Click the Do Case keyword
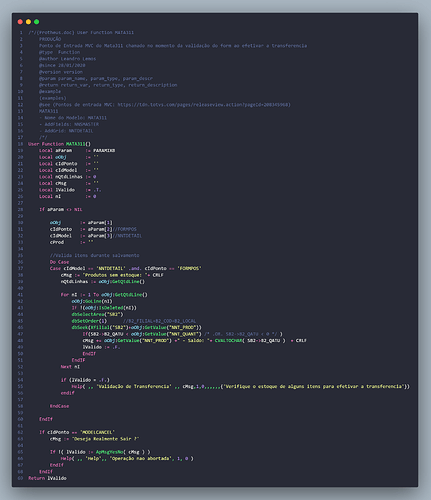The height and width of the screenshot is (500, 431). point(59,262)
